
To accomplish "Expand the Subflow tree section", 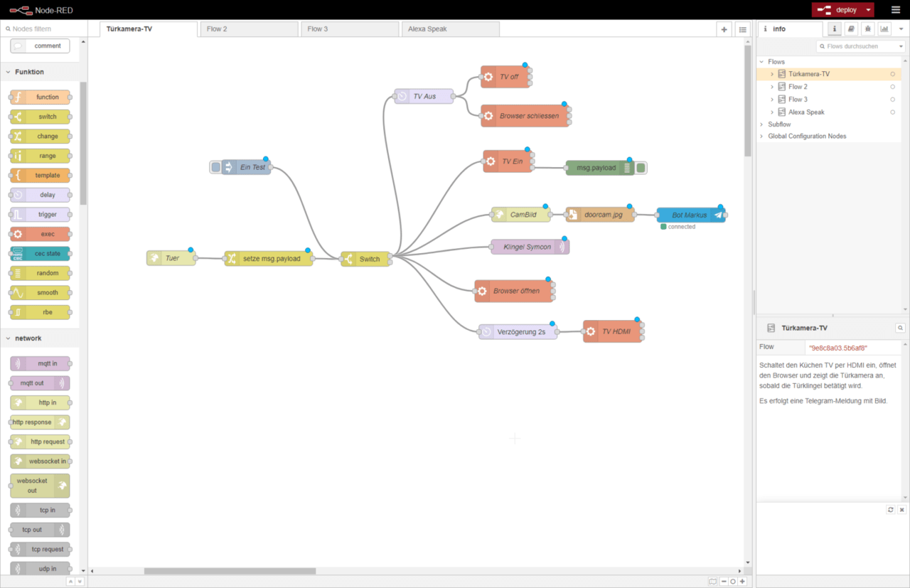I will coord(762,124).
